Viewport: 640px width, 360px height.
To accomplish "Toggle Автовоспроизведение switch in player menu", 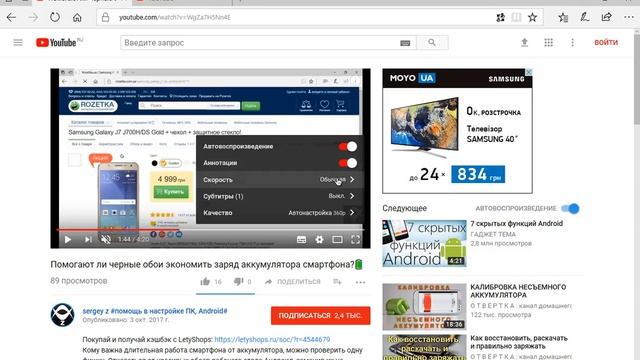I will click(x=347, y=147).
